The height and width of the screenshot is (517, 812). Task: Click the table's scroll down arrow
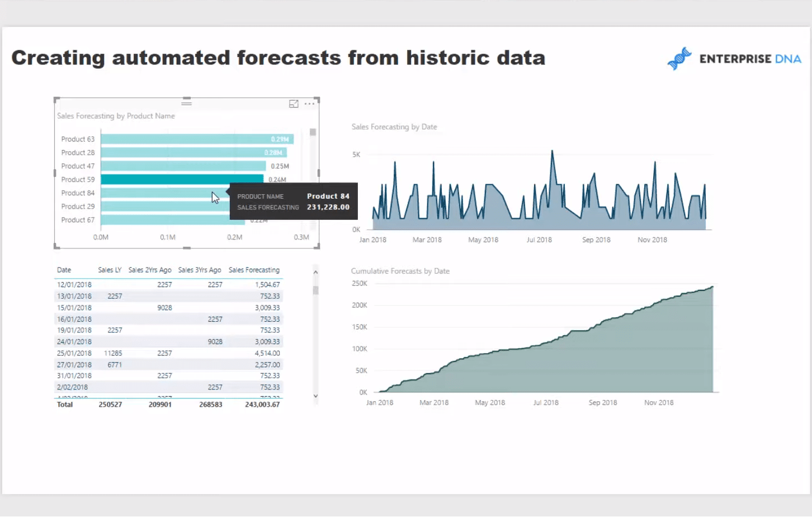click(315, 396)
